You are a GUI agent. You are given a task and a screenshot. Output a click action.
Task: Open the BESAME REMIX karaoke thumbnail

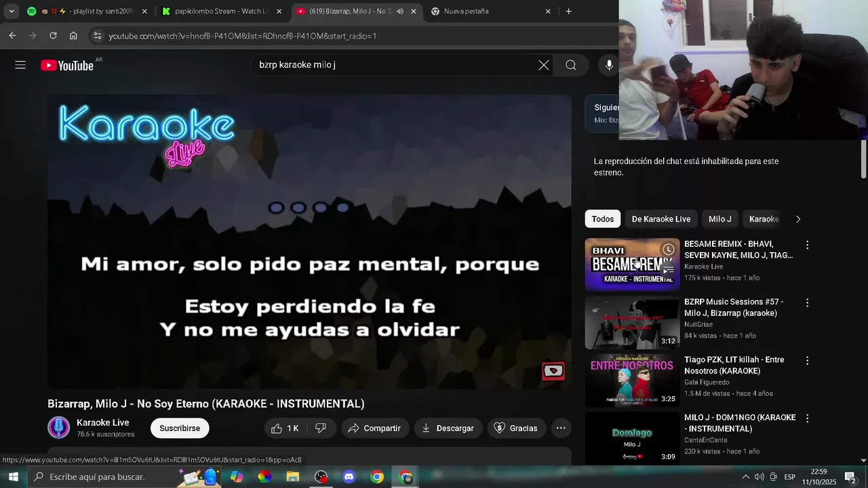(x=632, y=264)
